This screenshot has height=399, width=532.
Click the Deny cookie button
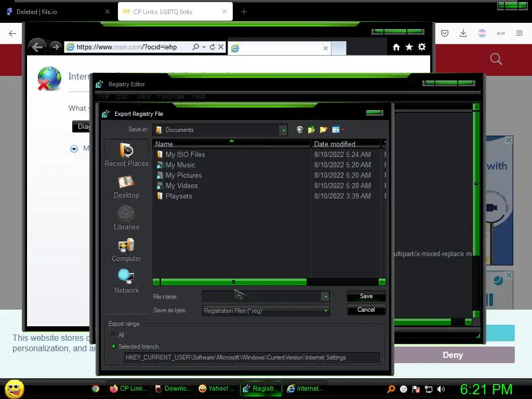point(453,355)
